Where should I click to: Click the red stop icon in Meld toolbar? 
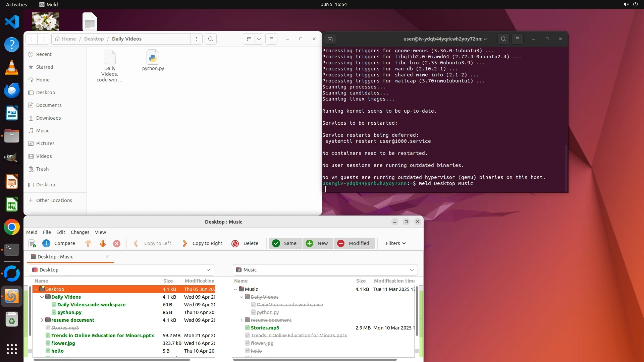click(117, 244)
